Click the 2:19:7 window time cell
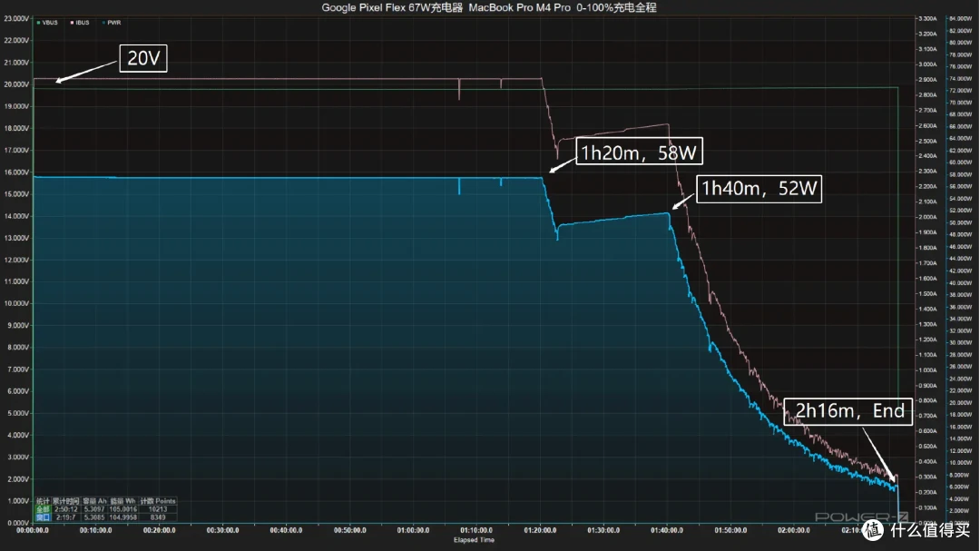The width and height of the screenshot is (980, 551). pos(66,517)
